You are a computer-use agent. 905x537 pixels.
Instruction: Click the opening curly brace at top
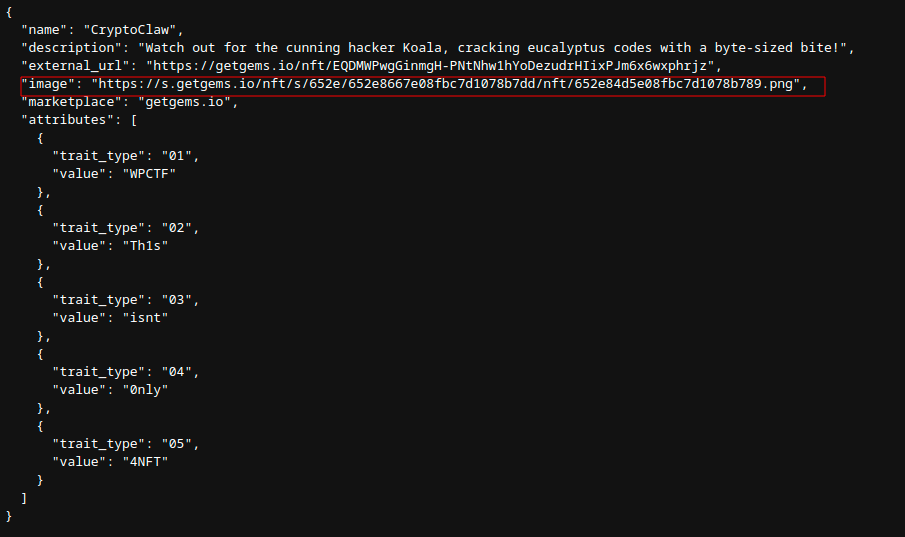(9, 12)
